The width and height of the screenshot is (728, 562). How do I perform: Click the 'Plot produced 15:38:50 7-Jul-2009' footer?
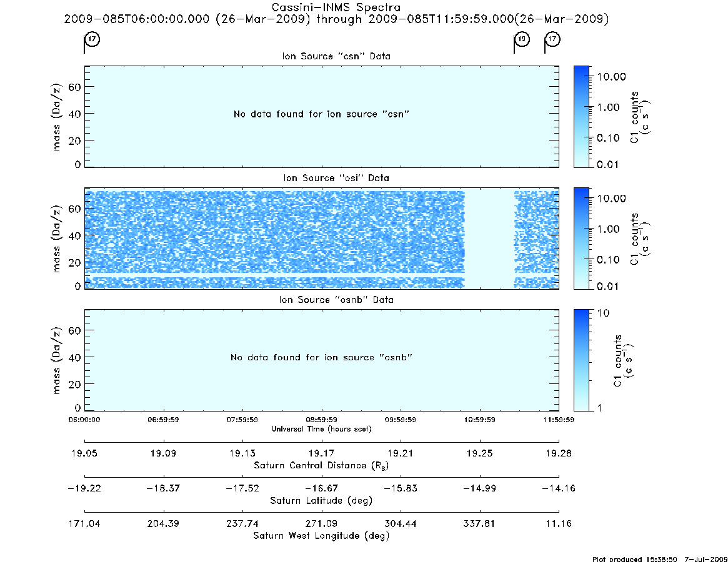click(660, 559)
